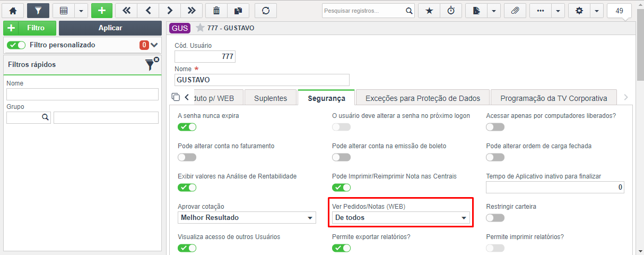Expand the settings gear dropdown arrow
Image resolution: width=644 pixels, height=255 pixels.
point(596,11)
